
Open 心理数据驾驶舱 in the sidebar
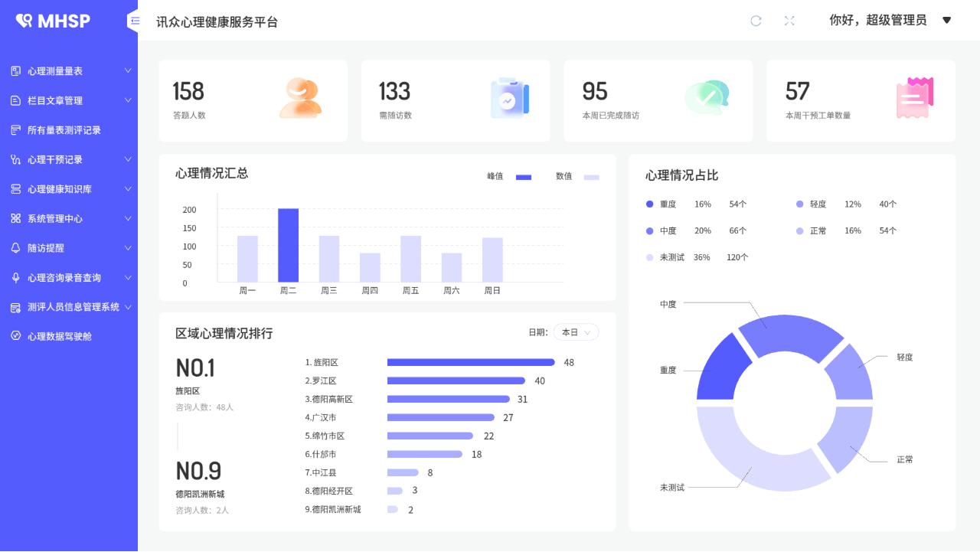click(x=60, y=336)
